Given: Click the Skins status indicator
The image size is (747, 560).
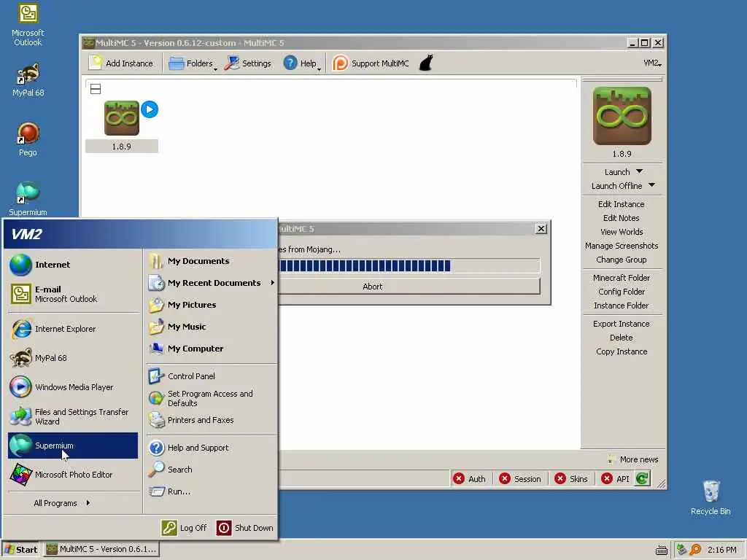Looking at the screenshot, I should point(571,479).
